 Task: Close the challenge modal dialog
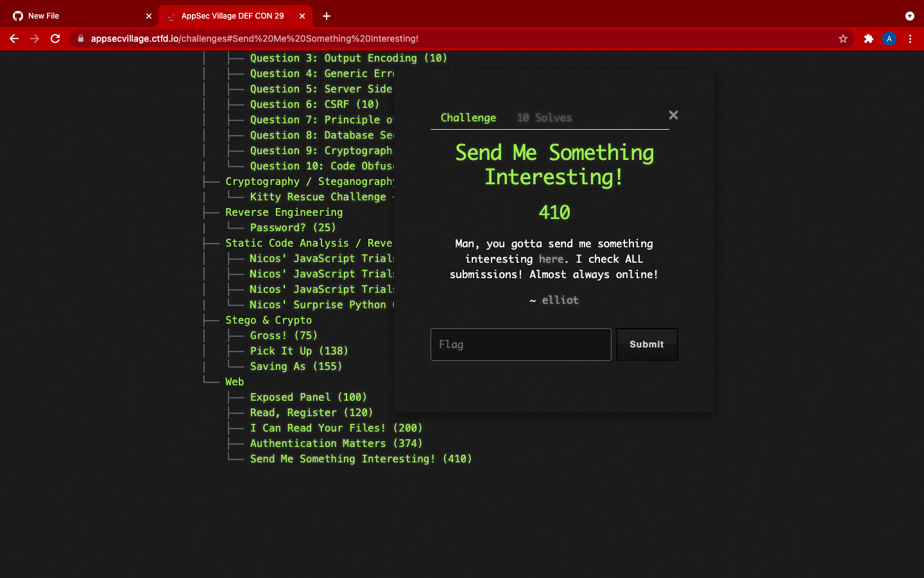[x=673, y=115]
